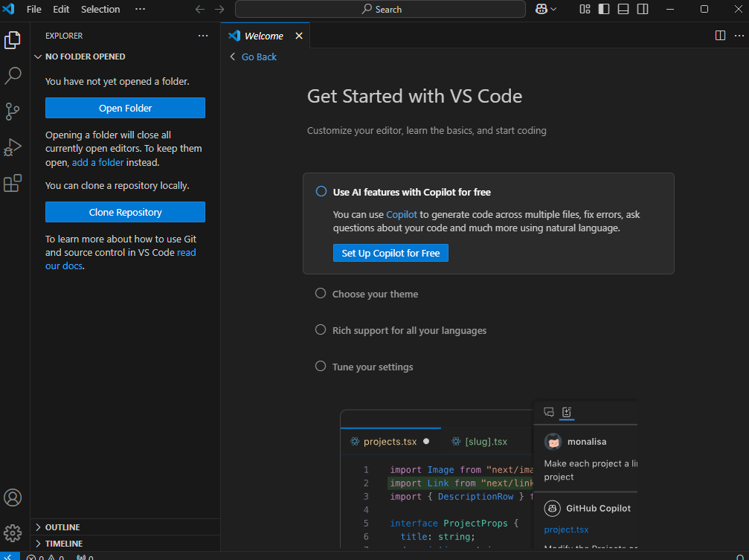Click the Clone Repository button
This screenshot has width=749, height=560.
coord(125,212)
